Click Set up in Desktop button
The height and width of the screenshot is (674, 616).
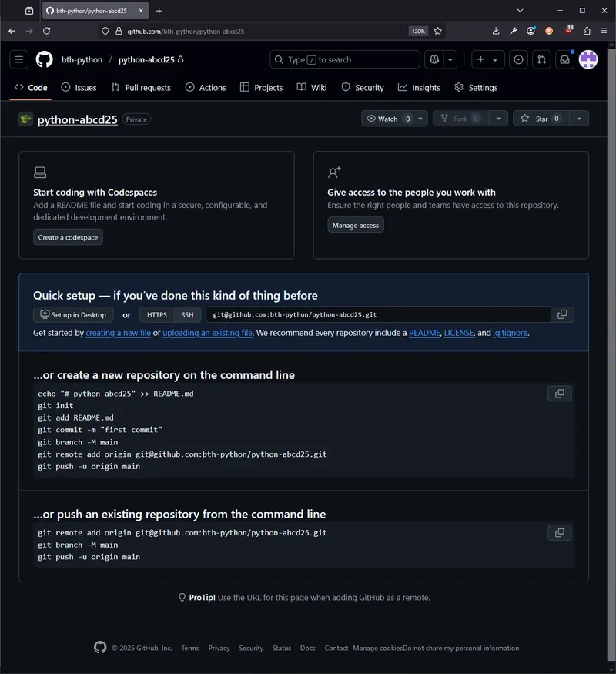tap(73, 314)
